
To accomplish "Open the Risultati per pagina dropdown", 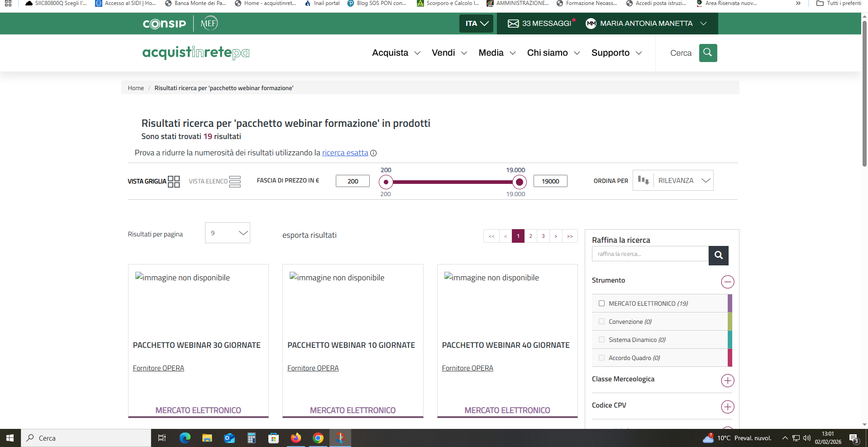I will click(x=228, y=233).
